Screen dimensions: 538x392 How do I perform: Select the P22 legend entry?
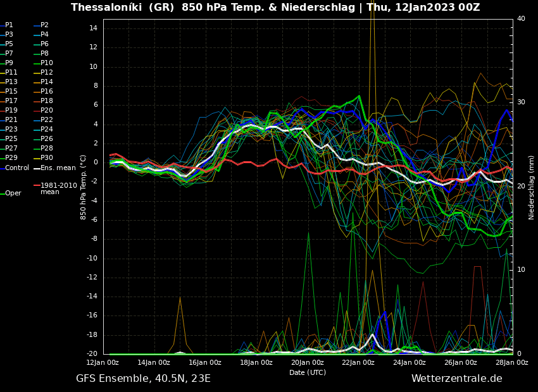(x=47, y=120)
